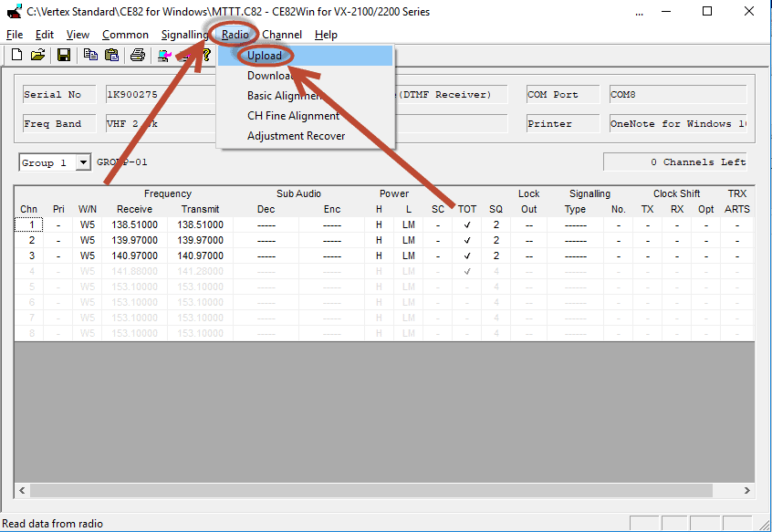772x532 pixels.
Task: Toggle TOT checkmark for channel 2
Action: tap(467, 241)
